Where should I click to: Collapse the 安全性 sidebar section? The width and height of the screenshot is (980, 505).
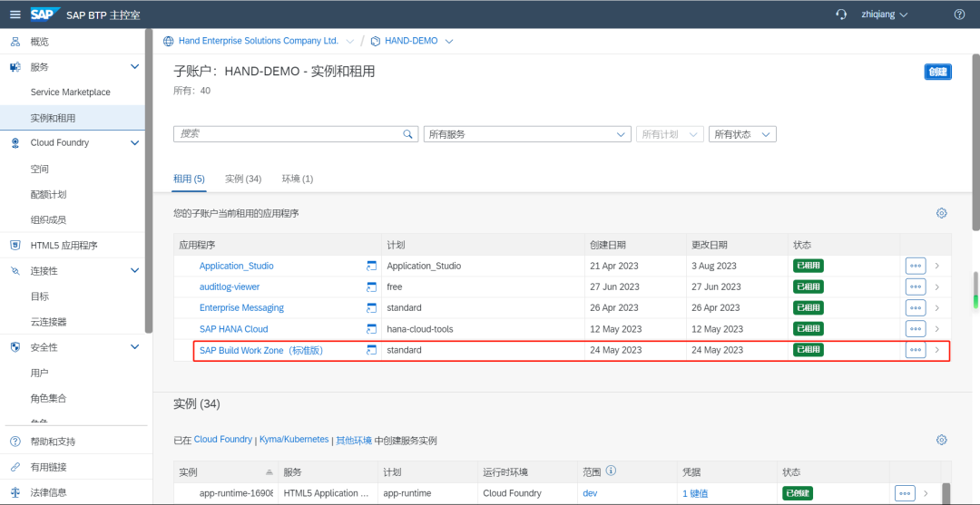coord(134,347)
